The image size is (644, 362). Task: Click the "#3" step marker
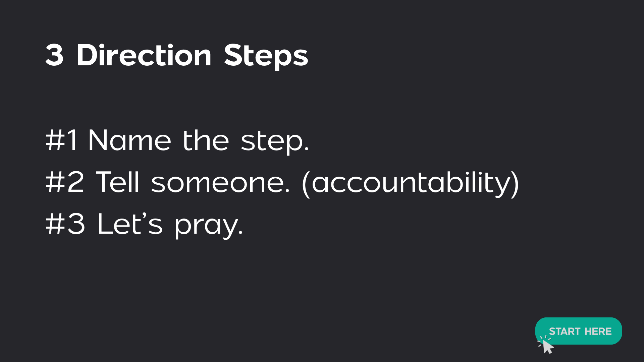click(x=65, y=224)
